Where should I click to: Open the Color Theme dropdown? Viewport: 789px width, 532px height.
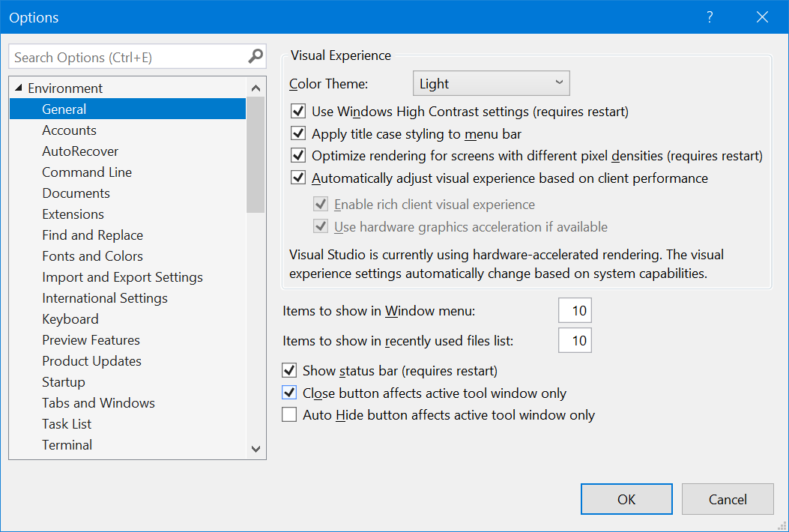pos(491,84)
